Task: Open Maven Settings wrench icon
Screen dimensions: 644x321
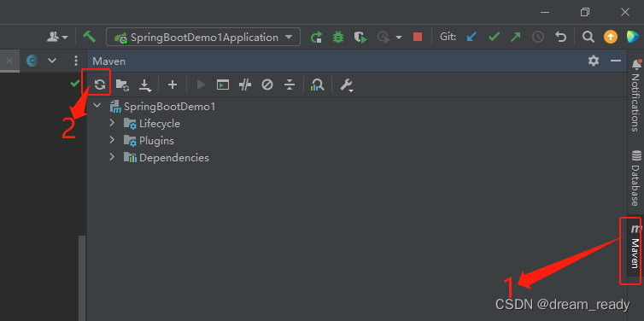Action: click(x=346, y=85)
